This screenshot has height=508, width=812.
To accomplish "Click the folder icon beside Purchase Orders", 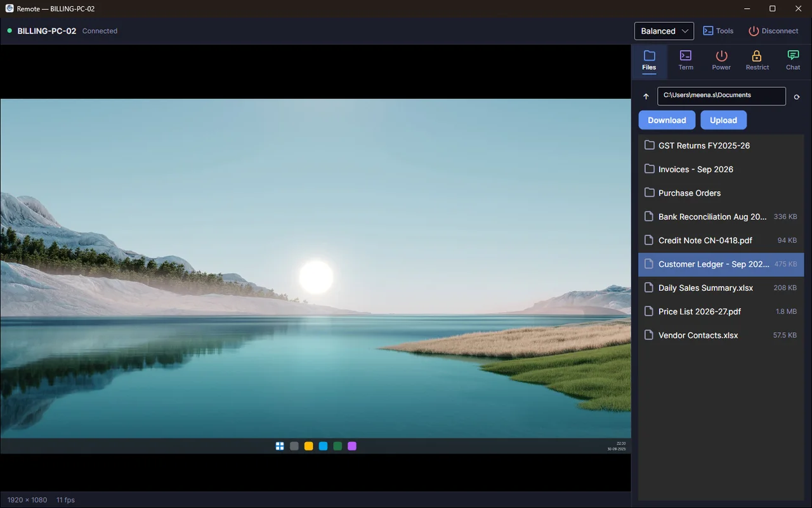I will (649, 192).
